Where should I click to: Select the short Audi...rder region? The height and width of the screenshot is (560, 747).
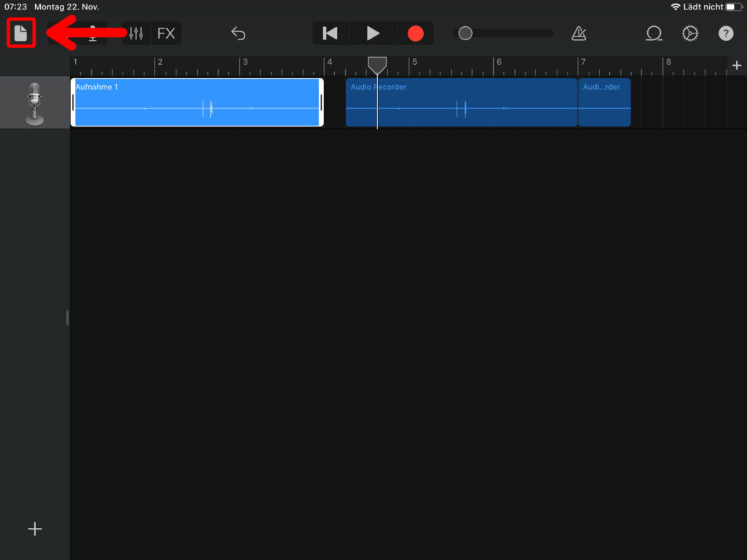tap(604, 103)
